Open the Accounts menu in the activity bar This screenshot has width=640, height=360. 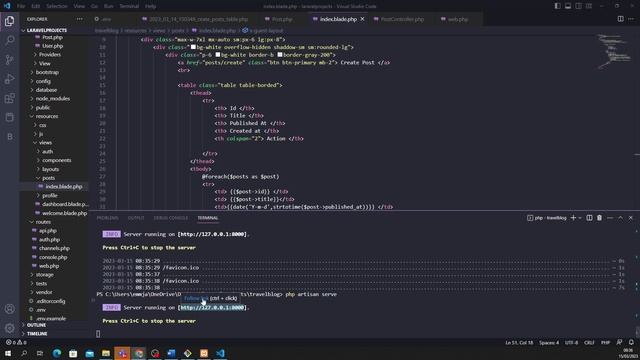(9, 309)
